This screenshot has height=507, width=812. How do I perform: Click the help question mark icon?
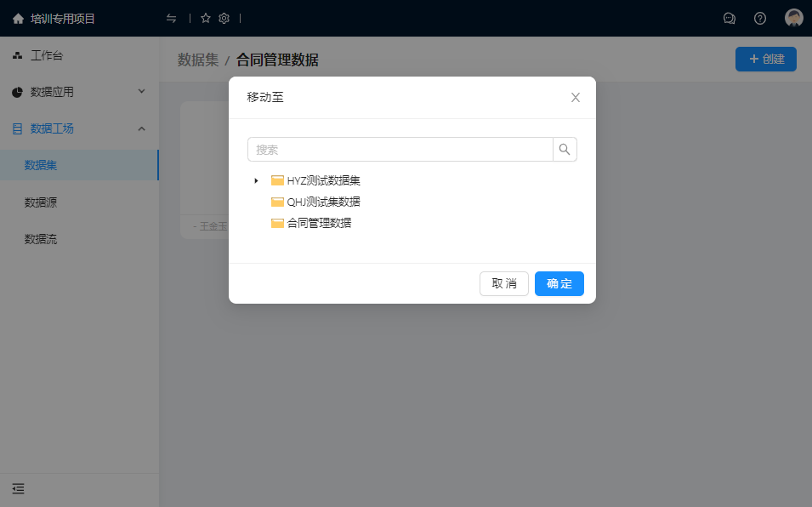760,18
